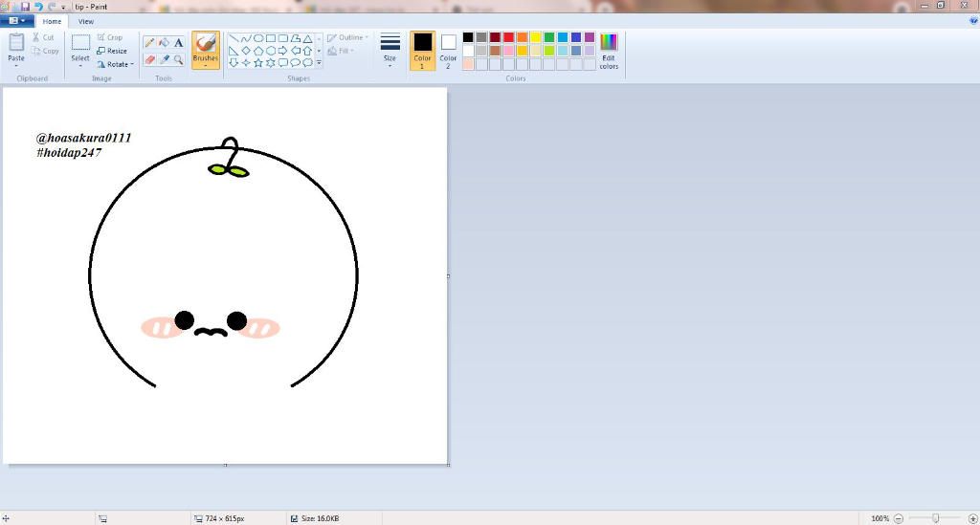980x525 pixels.
Task: Pick the pink rose color swatch
Action: click(509, 51)
